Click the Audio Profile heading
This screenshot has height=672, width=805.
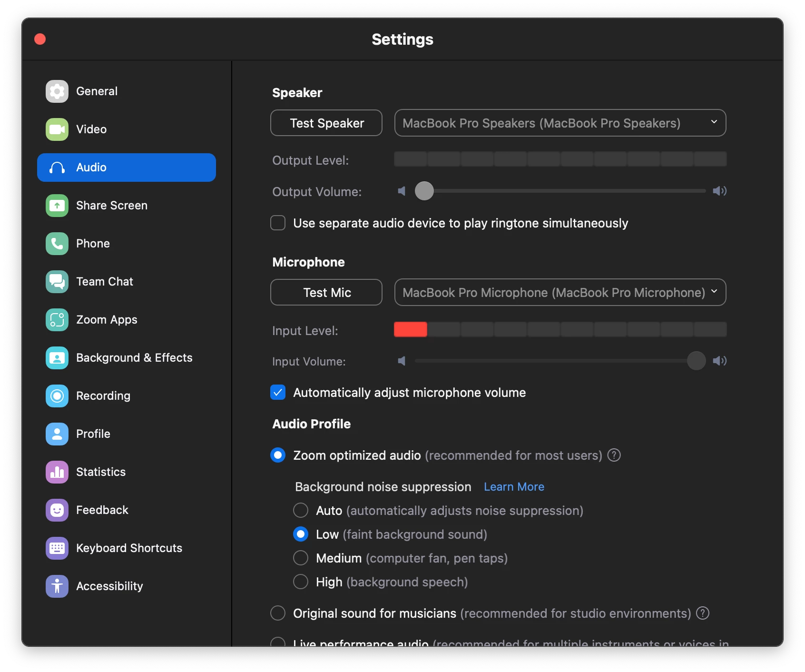click(311, 424)
